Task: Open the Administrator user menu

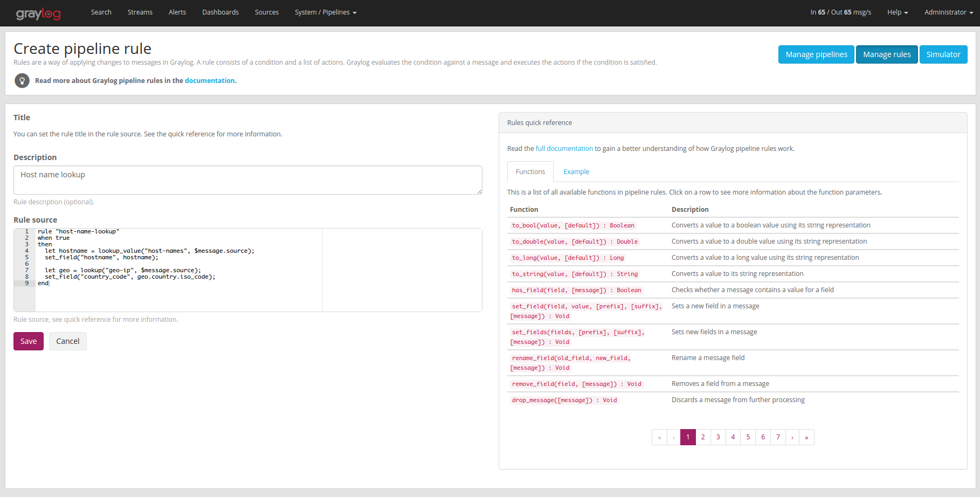Action: coord(948,12)
